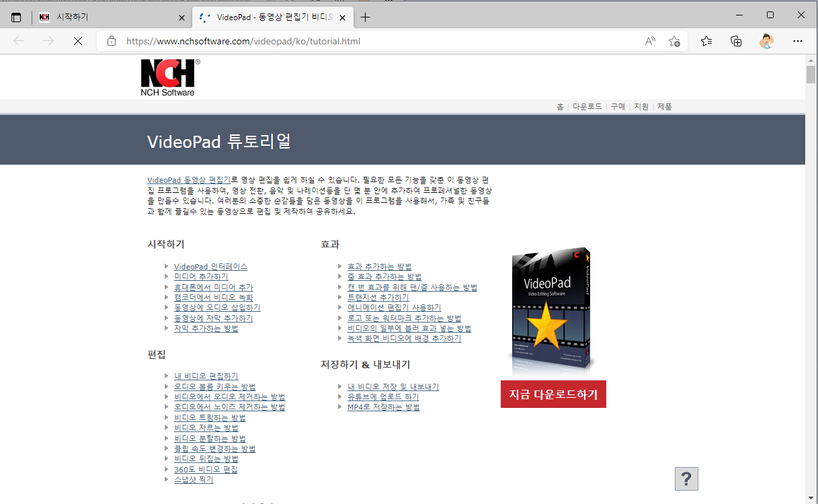Screen dimensions: 818x504
Task: Click the VideoPad box image
Action: pos(550,310)
